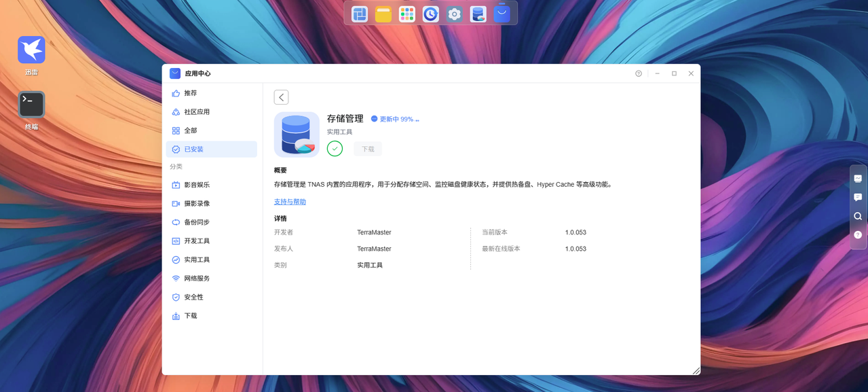Open the resource monitor widget on right panel

pos(858,178)
